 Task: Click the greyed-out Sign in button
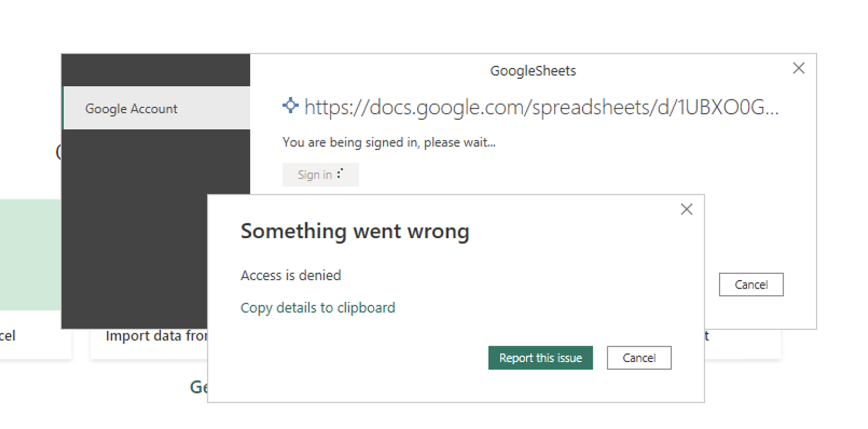point(320,175)
